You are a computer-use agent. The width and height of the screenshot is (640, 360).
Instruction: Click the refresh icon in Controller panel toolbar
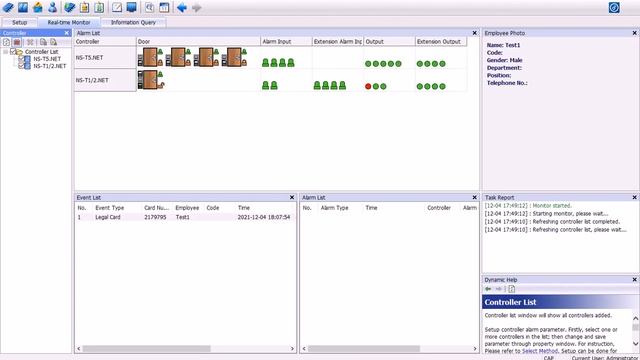click(7, 42)
